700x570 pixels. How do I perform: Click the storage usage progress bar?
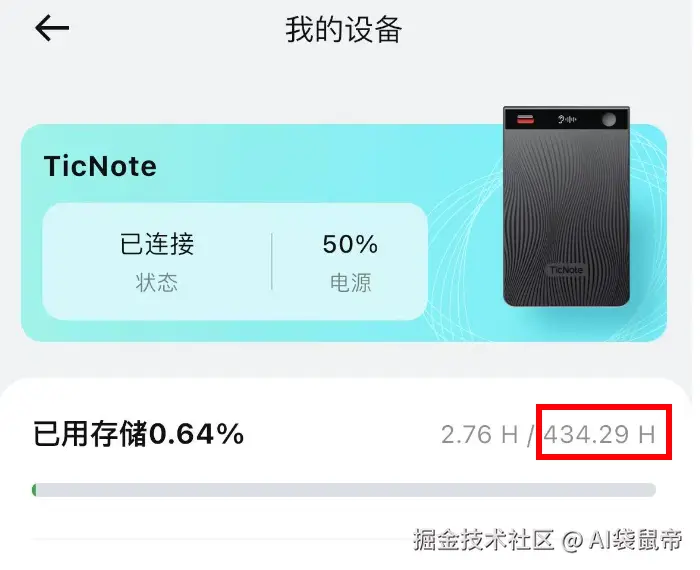344,490
